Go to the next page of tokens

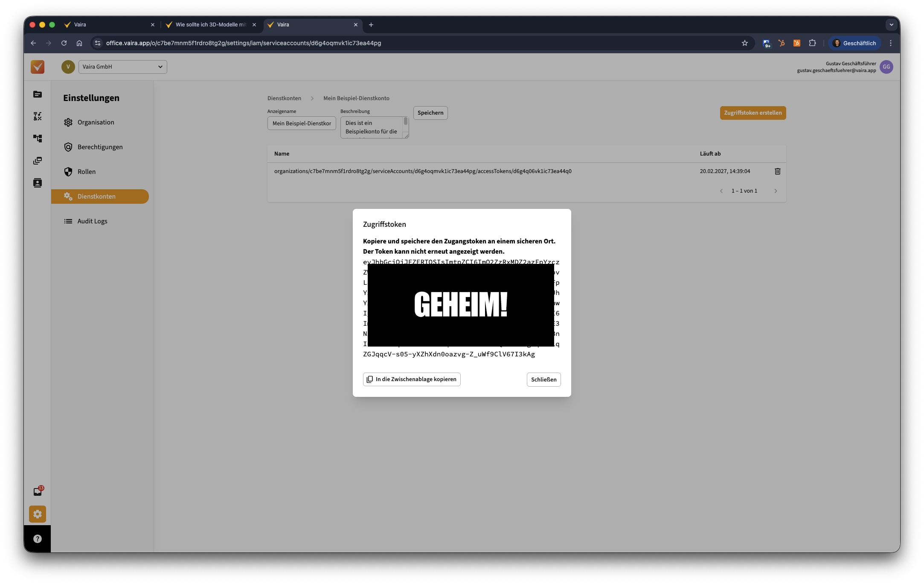click(776, 191)
